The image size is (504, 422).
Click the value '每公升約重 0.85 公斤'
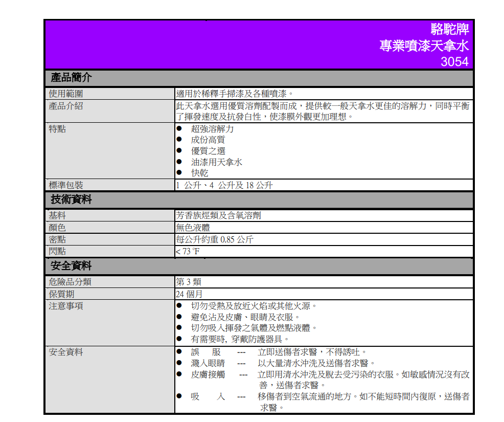pos(214,239)
